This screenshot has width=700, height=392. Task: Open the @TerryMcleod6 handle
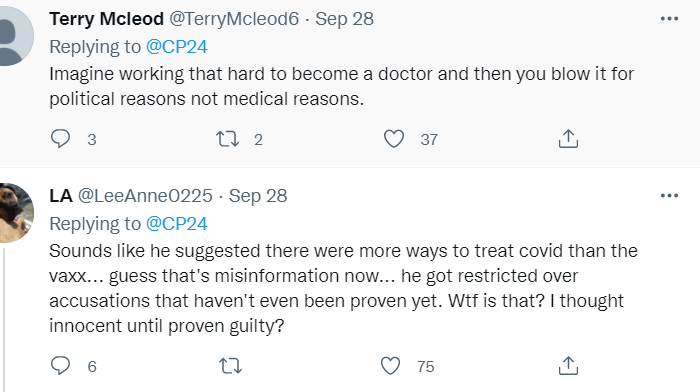(234, 19)
